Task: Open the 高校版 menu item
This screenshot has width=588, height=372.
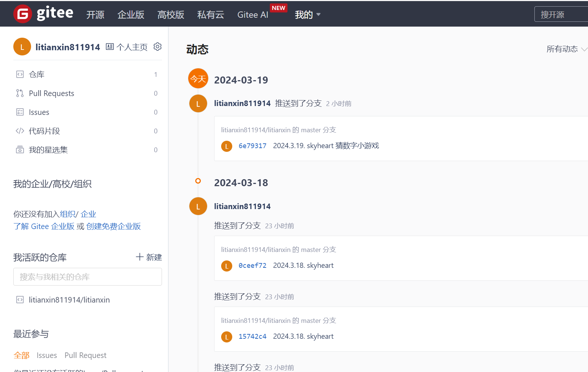Action: click(171, 14)
